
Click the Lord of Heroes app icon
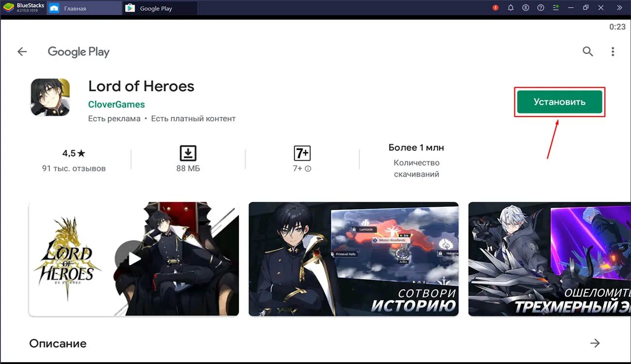pos(50,98)
